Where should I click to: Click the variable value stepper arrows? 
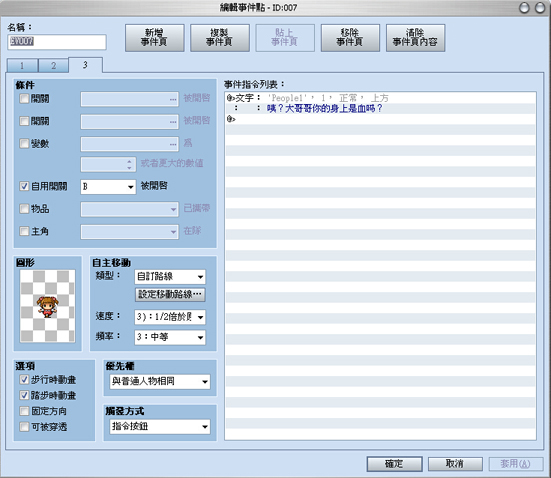click(129, 164)
